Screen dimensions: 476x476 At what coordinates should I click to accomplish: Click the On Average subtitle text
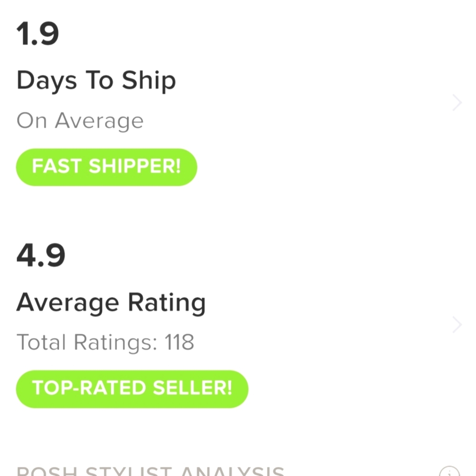80,120
